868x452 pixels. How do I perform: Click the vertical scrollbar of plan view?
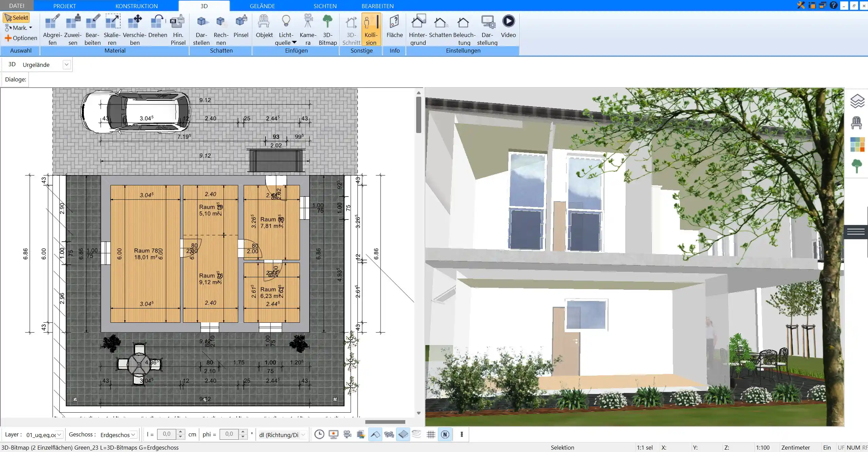pyautogui.click(x=419, y=115)
